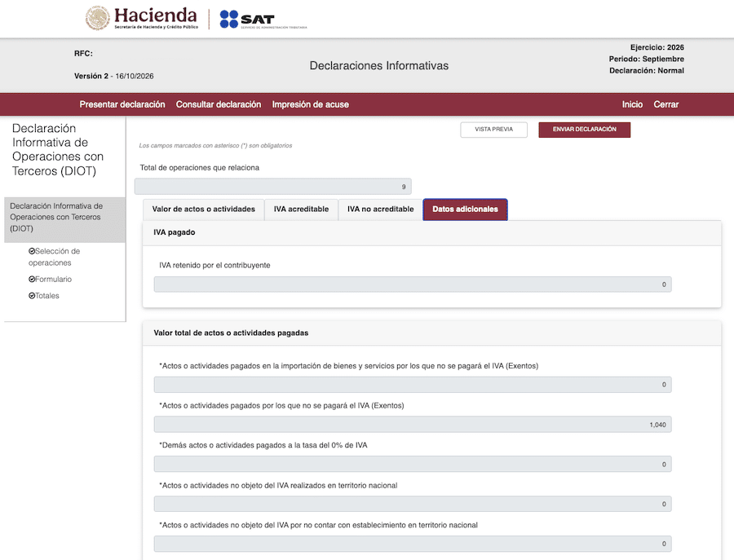Click field for sin establecimiento en territorio nacional
Screen dimensions: 734x560
coord(413,544)
